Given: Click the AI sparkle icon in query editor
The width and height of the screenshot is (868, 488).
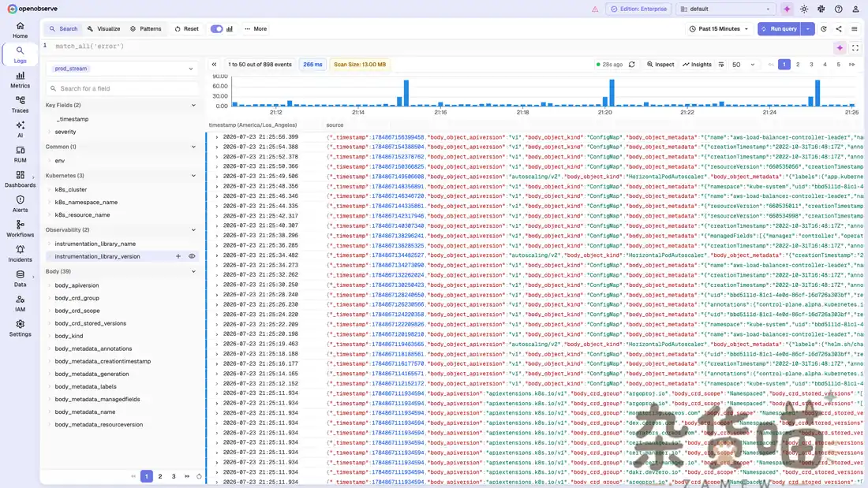Looking at the screenshot, I should click(840, 48).
